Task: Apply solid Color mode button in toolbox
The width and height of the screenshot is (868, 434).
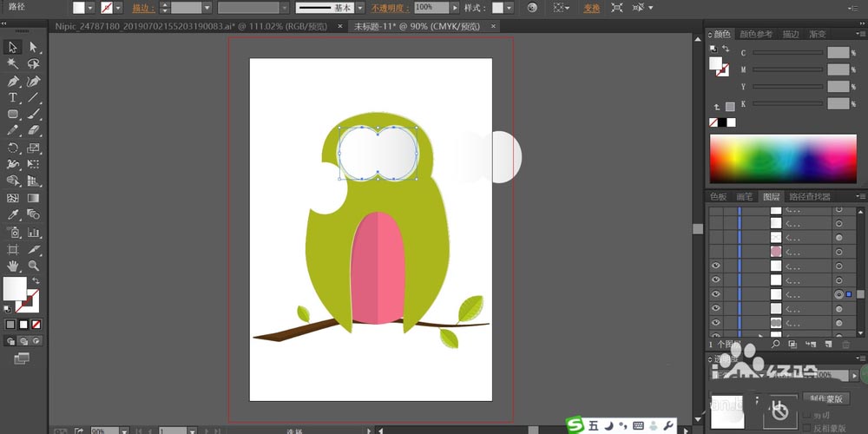Action: 10,325
